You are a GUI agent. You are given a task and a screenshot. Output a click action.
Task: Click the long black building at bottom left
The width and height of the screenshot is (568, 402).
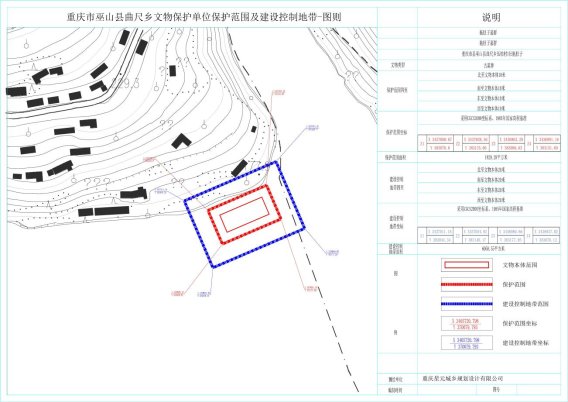[112, 210]
